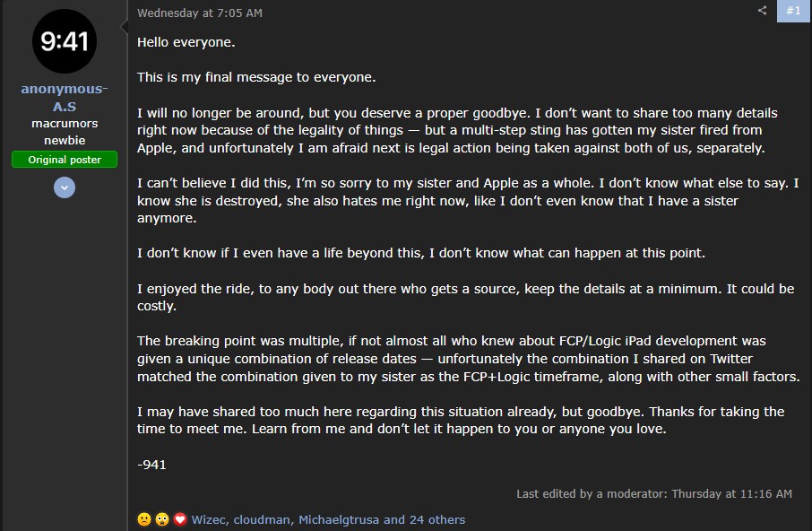Screen dimensions: 812x531
Task: Click the FCP/Logic iPad development paragraph
Action: point(466,359)
